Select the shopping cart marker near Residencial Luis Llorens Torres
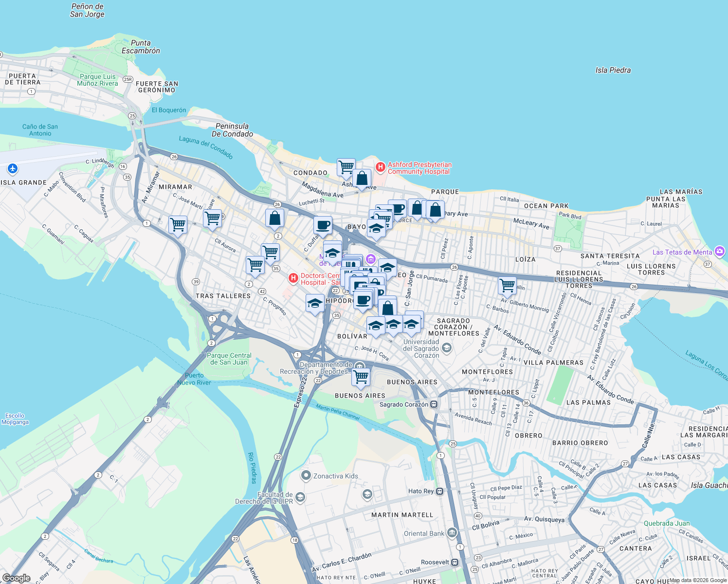 (x=508, y=286)
